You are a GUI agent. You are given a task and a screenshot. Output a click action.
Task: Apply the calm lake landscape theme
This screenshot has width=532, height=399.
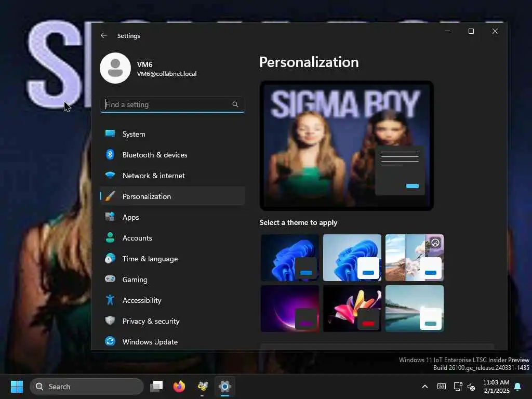[x=414, y=309]
